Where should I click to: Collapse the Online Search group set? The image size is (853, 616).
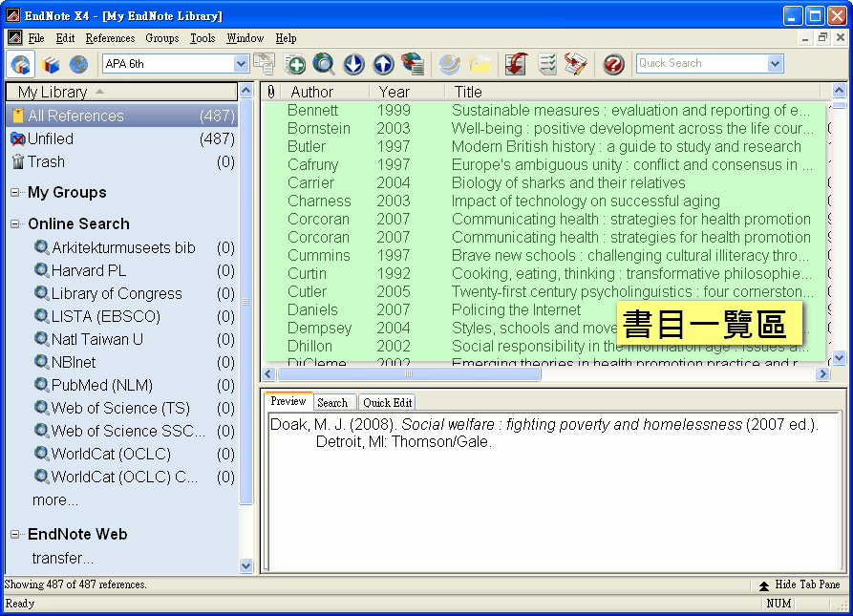click(15, 224)
